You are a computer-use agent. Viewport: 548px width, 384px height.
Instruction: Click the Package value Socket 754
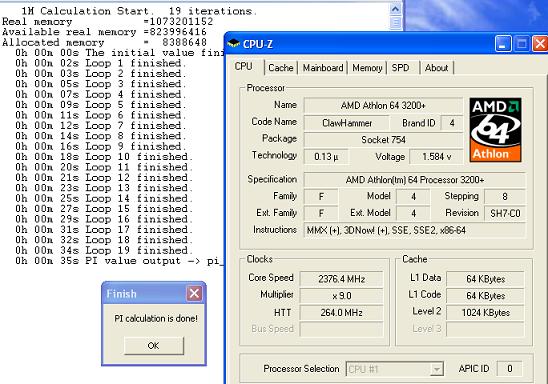(383, 140)
